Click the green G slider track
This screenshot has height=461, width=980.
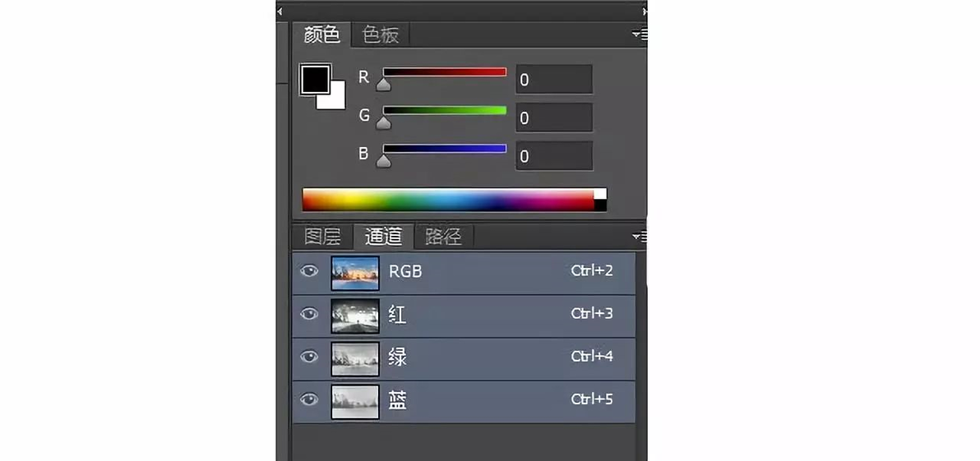click(x=445, y=111)
